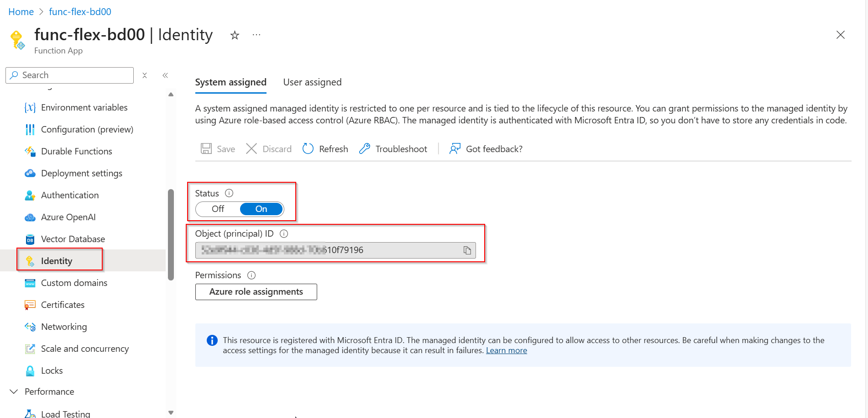Go to Home via breadcrumb
868x418 pixels.
click(21, 12)
